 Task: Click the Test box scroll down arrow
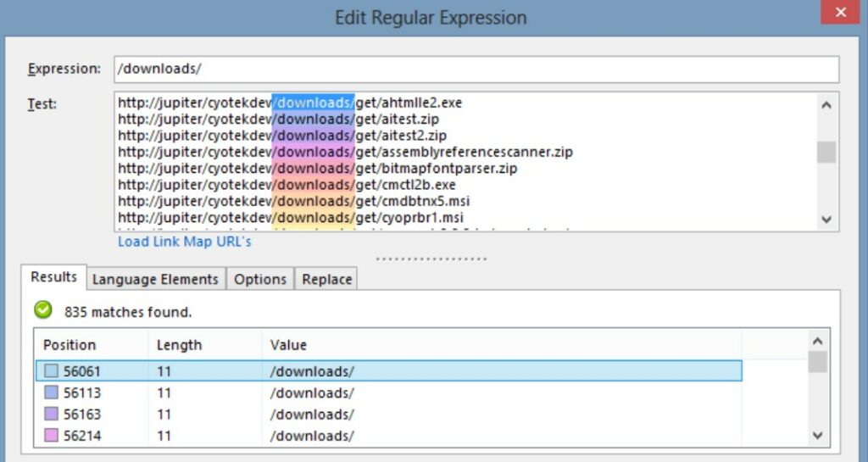coord(826,220)
